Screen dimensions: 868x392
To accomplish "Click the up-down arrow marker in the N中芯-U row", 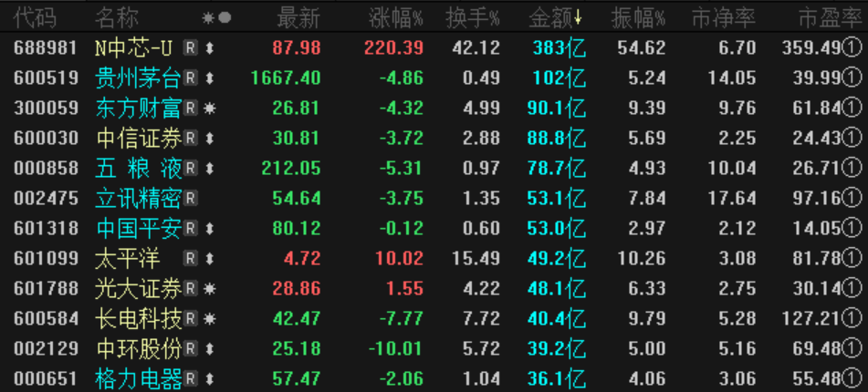I will pos(209,48).
